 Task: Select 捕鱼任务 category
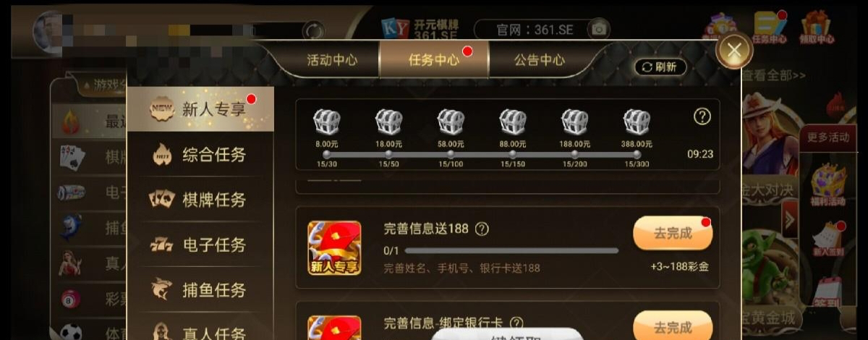[200, 289]
